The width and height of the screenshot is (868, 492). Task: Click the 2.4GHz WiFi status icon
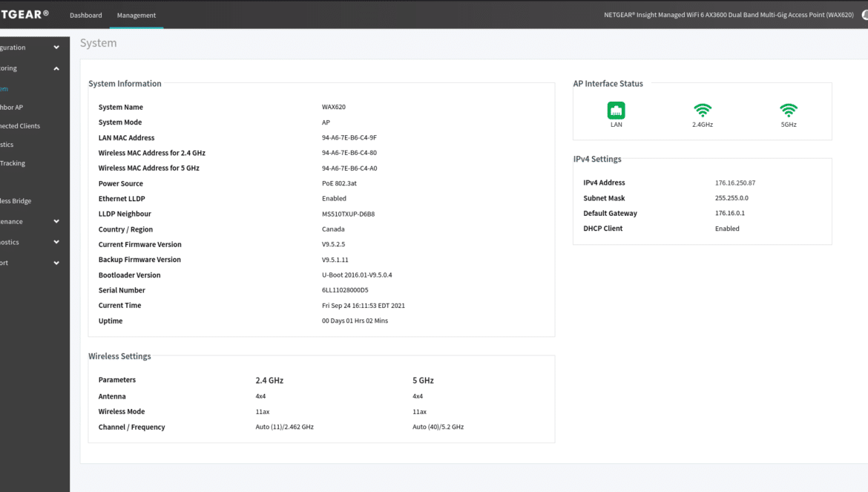(703, 110)
